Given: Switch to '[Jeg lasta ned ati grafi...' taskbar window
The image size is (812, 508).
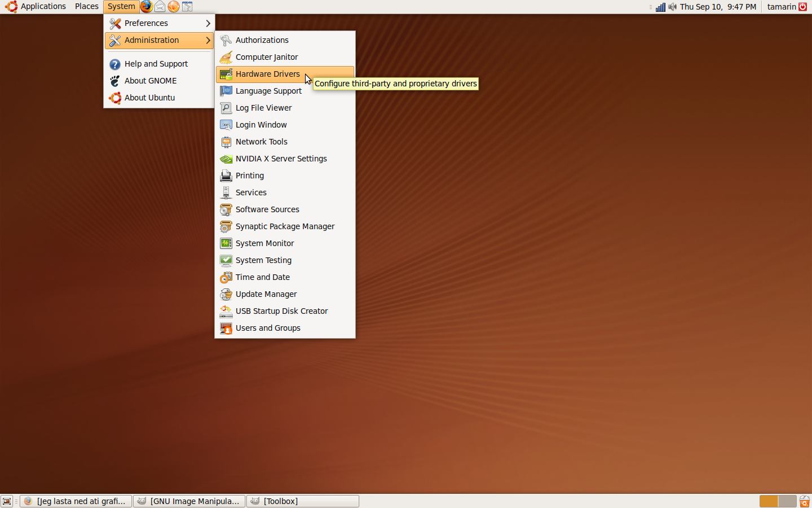Looking at the screenshot, I should [76, 501].
